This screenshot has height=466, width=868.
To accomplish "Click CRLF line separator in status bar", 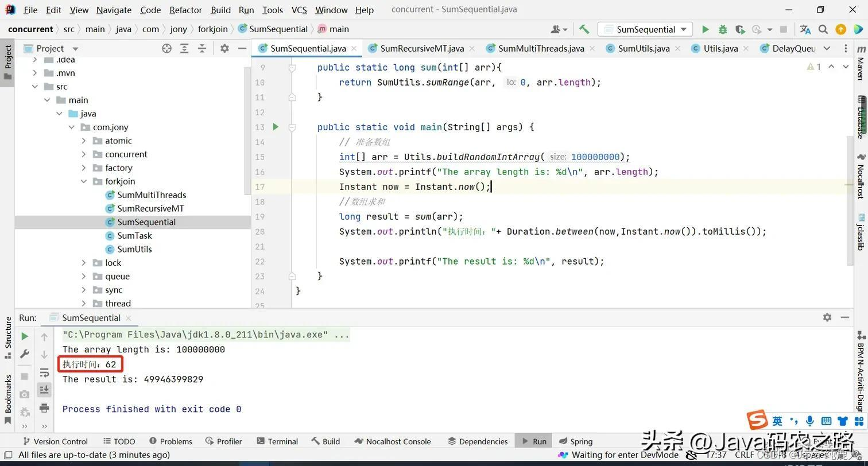I will click(745, 455).
